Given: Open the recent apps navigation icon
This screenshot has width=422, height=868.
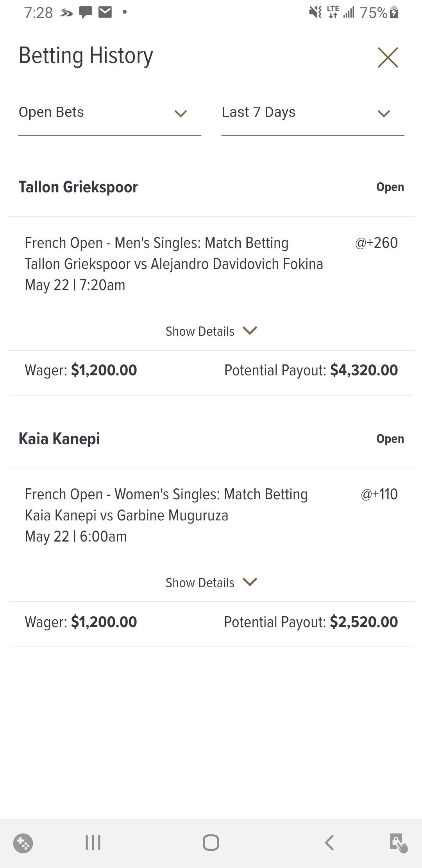Looking at the screenshot, I should [93, 843].
